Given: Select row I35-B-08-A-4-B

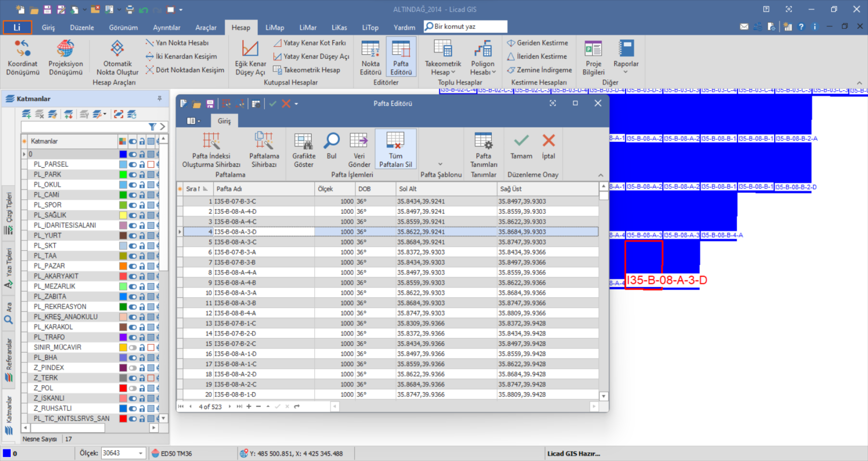Looking at the screenshot, I should tap(391, 283).
